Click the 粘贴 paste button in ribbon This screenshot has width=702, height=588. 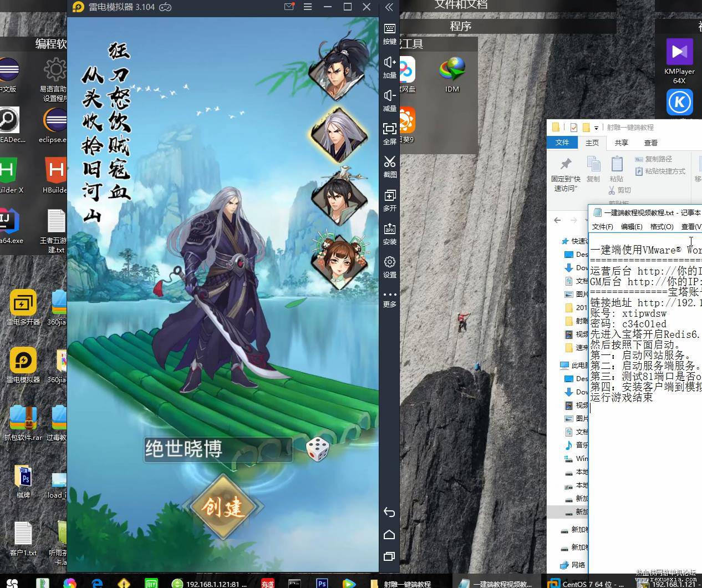[617, 169]
